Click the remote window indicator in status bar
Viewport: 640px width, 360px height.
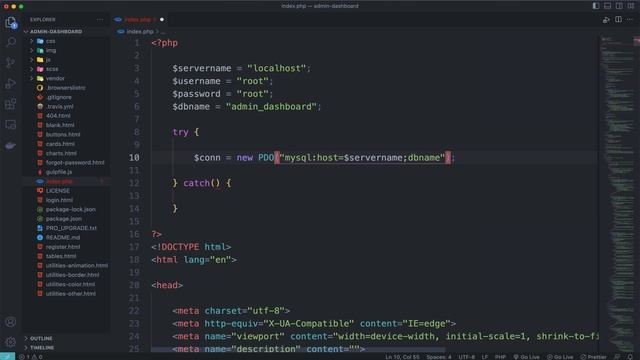pos(7,357)
